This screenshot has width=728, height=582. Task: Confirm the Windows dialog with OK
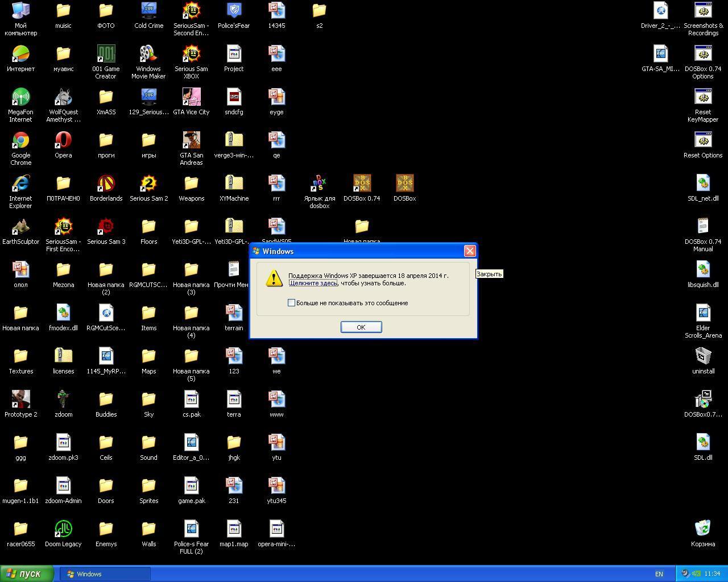[361, 327]
